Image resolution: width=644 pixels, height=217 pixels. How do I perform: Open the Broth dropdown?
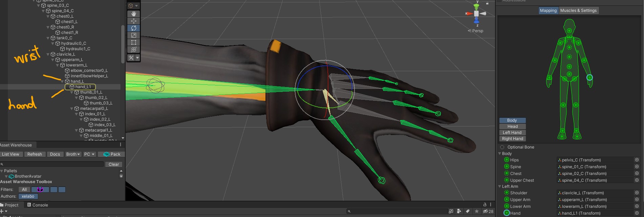[73, 154]
